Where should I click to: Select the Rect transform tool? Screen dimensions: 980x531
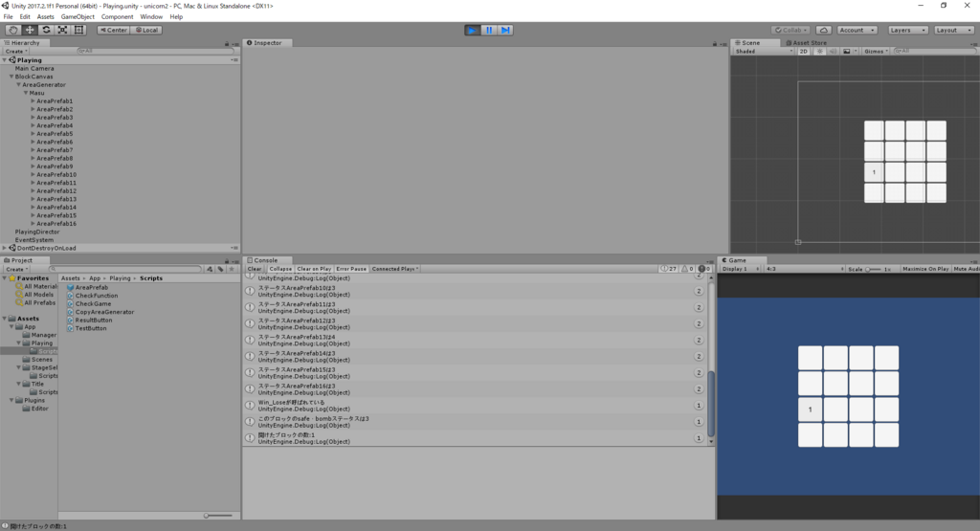[78, 30]
